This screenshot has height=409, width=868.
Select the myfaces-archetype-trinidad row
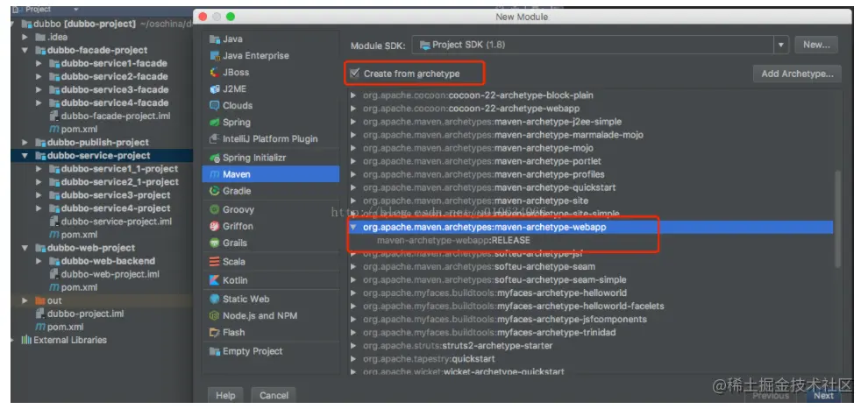coord(590,332)
